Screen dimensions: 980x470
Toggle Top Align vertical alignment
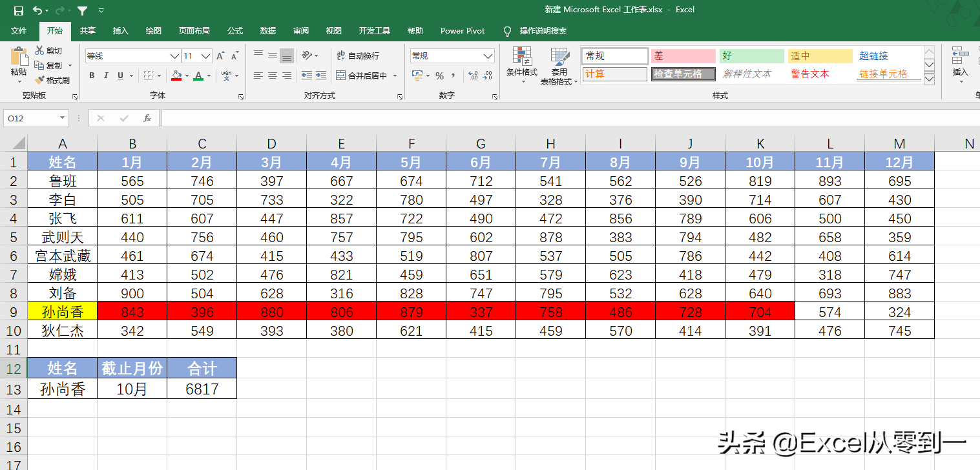pos(258,56)
